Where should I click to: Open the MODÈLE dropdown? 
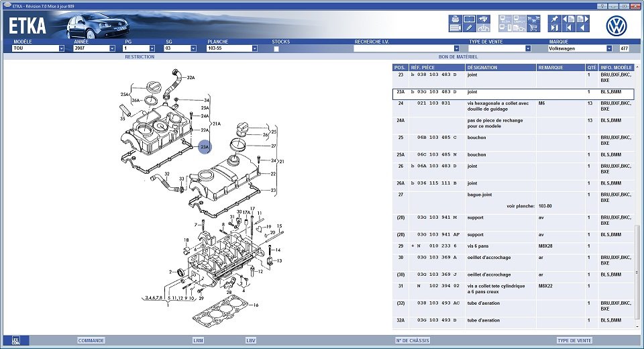click(x=61, y=48)
